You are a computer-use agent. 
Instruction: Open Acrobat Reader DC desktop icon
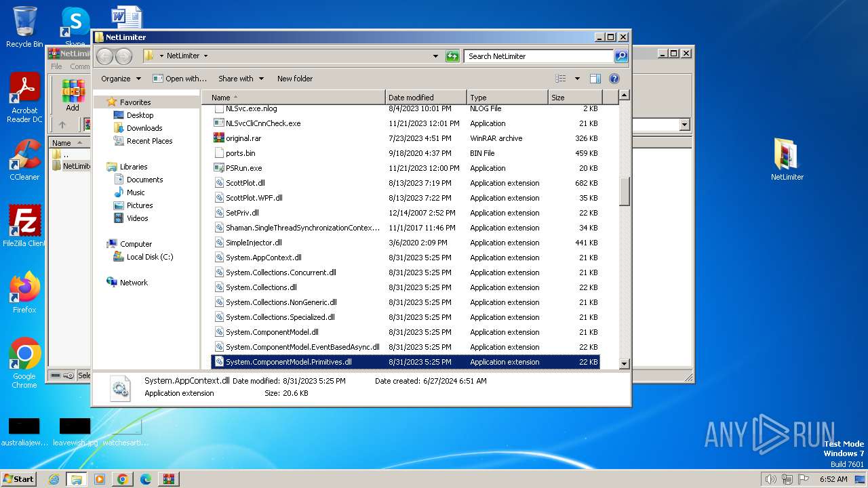coord(24,98)
